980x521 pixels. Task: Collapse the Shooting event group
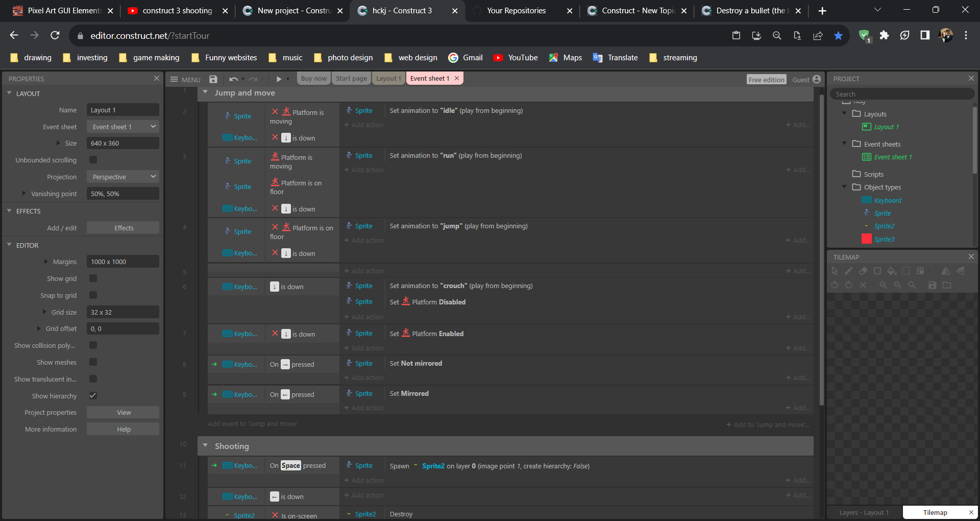click(205, 445)
